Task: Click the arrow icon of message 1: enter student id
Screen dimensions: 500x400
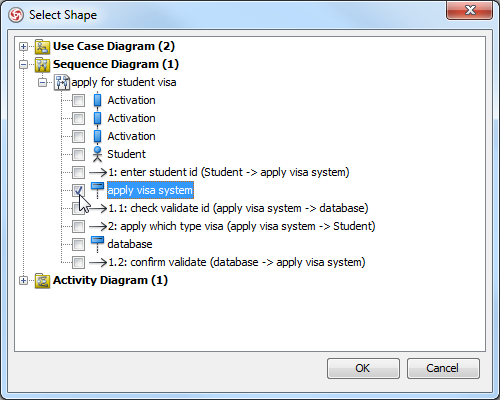Action: point(98,172)
